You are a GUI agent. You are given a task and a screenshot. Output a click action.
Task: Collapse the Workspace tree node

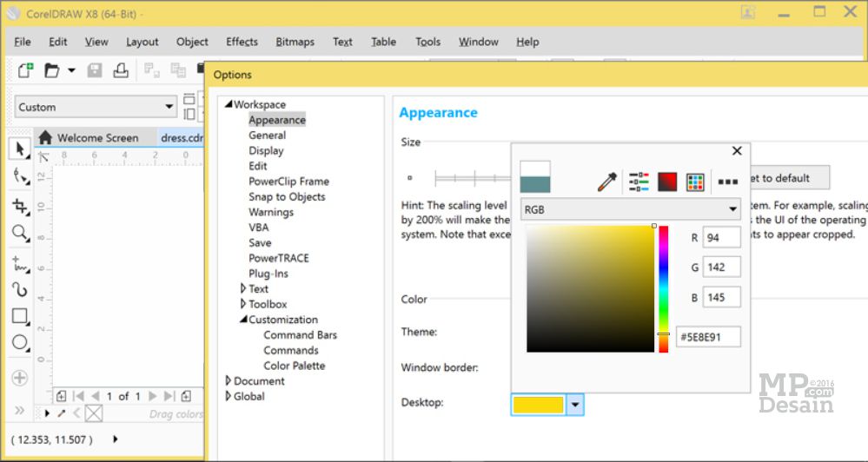228,104
